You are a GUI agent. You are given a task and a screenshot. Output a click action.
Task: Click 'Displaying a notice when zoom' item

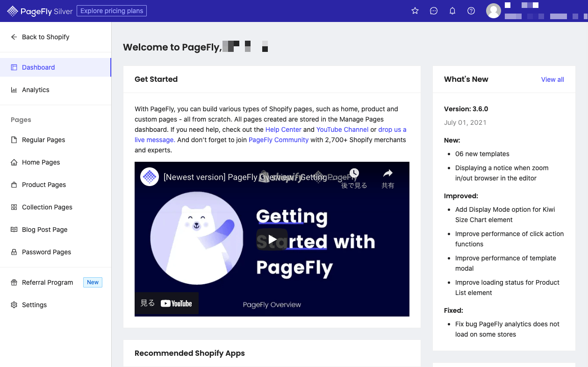click(502, 173)
